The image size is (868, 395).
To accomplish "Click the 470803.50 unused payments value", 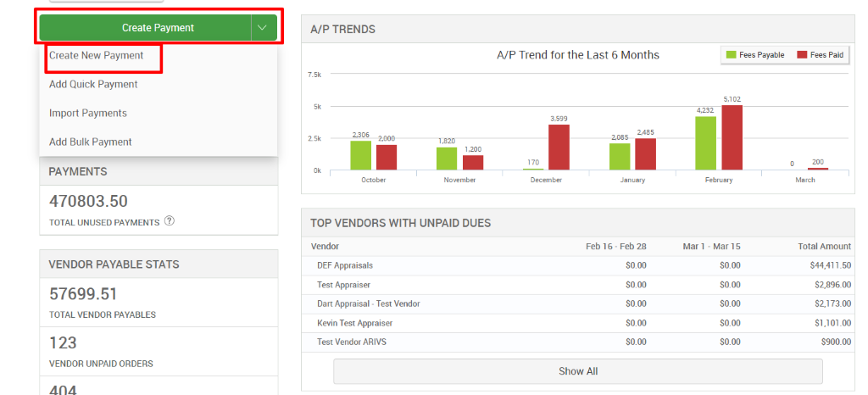I will (88, 201).
